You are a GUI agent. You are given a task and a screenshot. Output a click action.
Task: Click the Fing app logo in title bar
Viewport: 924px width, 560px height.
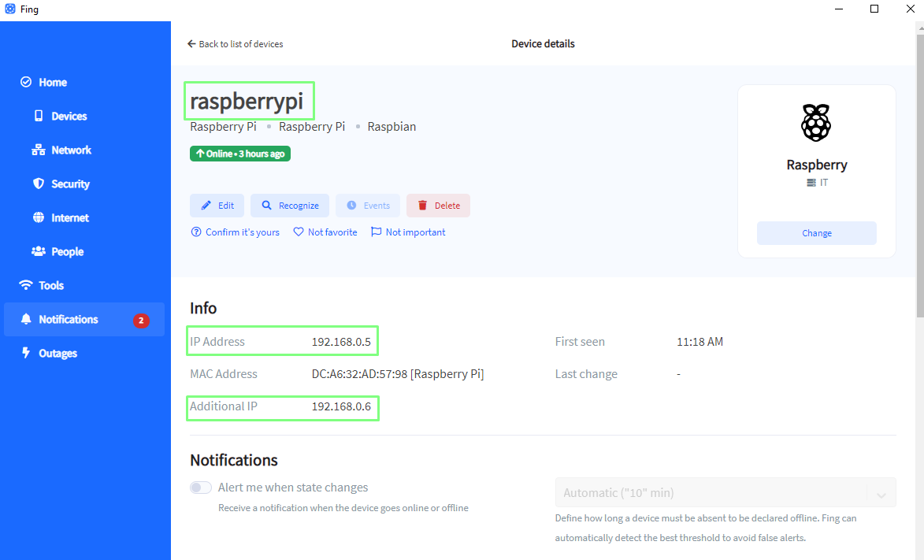click(10, 9)
